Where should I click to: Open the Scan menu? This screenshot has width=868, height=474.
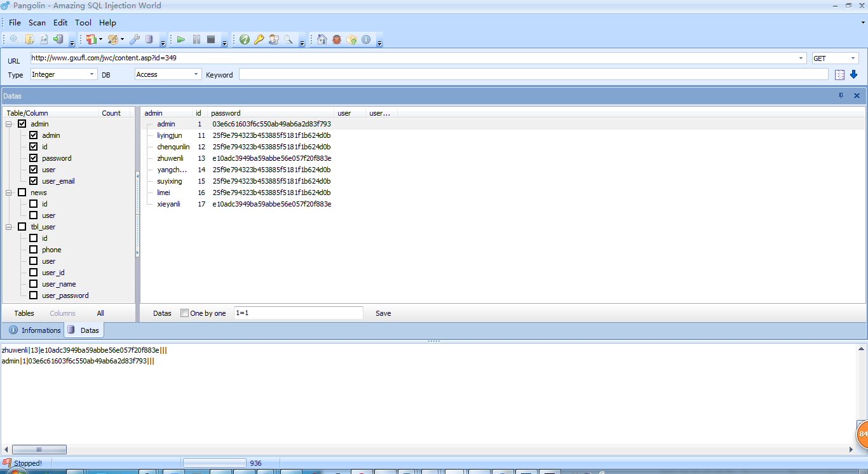pyautogui.click(x=37, y=22)
